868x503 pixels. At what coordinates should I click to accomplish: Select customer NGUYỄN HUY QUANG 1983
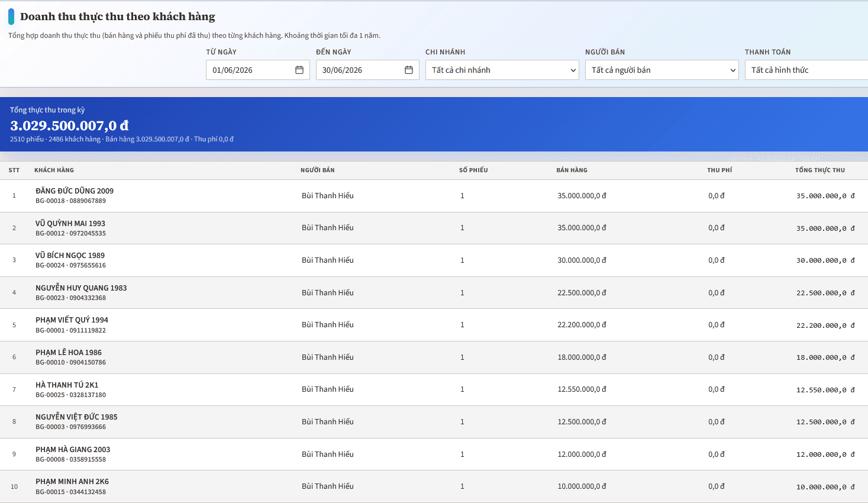tap(81, 288)
